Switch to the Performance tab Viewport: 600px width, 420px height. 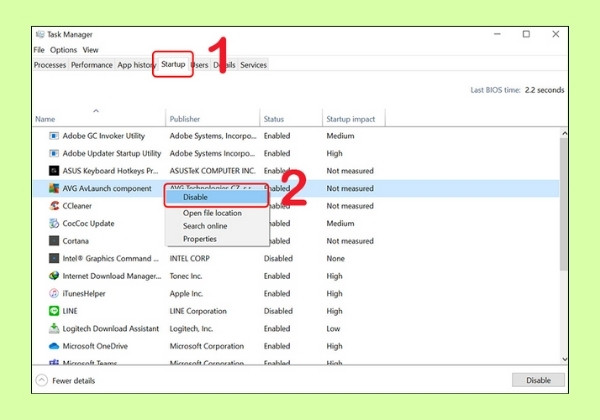pos(92,65)
